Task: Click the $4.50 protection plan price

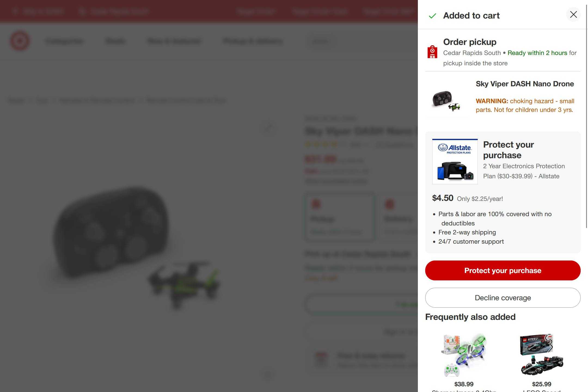Action: click(443, 198)
